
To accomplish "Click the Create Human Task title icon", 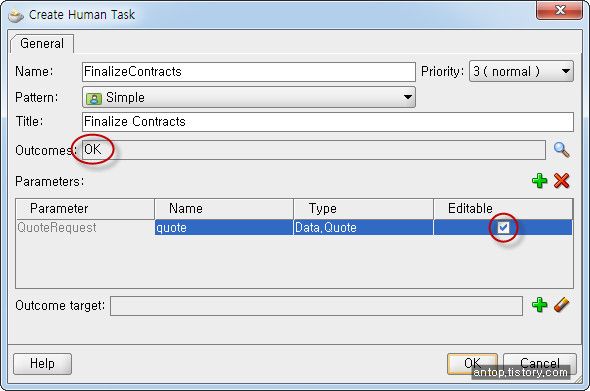I will (x=16, y=15).
